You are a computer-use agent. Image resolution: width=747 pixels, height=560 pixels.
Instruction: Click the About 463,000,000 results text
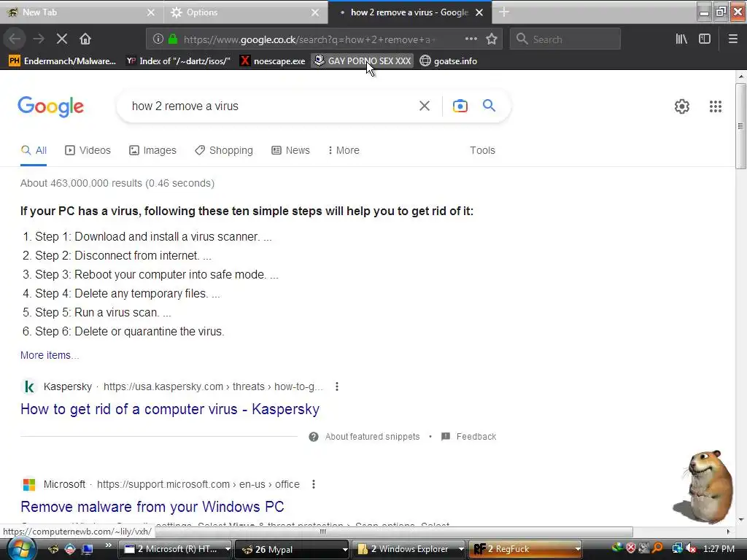117,183
